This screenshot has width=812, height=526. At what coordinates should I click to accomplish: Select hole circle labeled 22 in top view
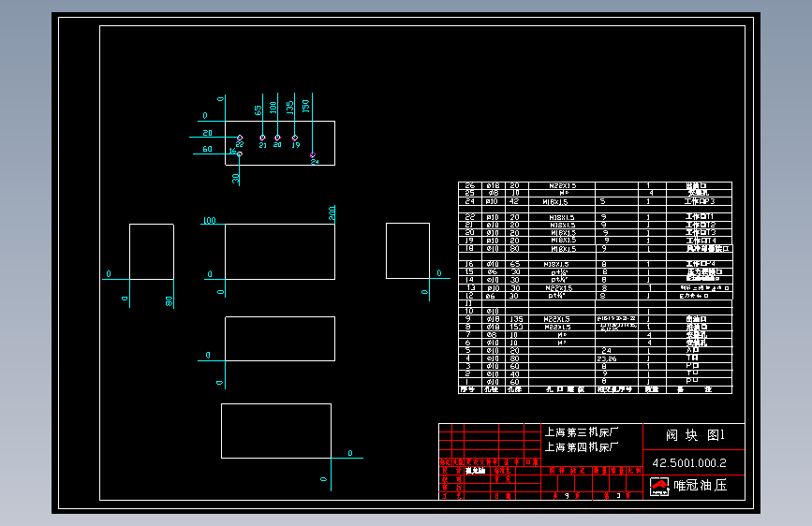[240, 138]
